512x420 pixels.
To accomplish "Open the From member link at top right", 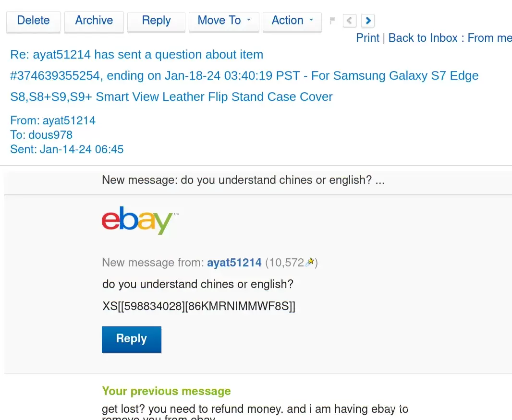I will pos(489,38).
